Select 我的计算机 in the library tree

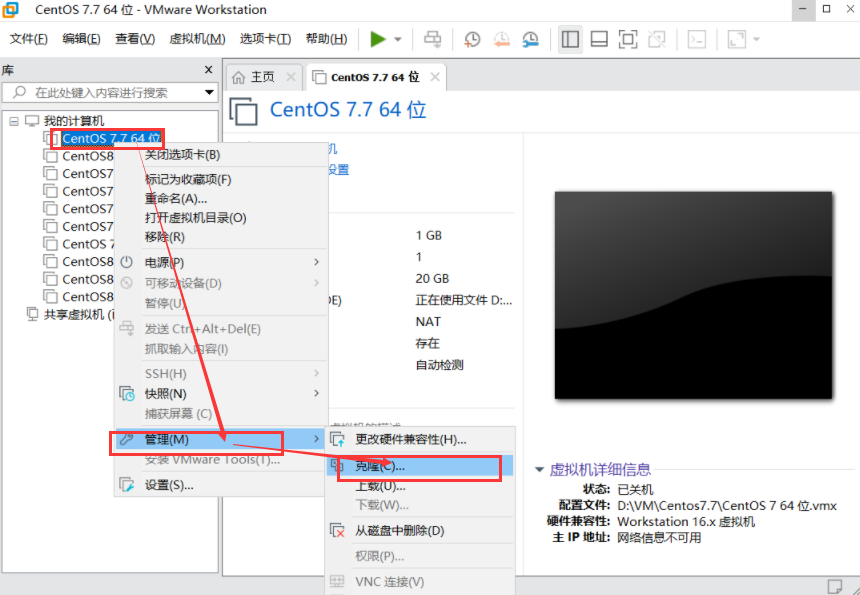[x=73, y=121]
